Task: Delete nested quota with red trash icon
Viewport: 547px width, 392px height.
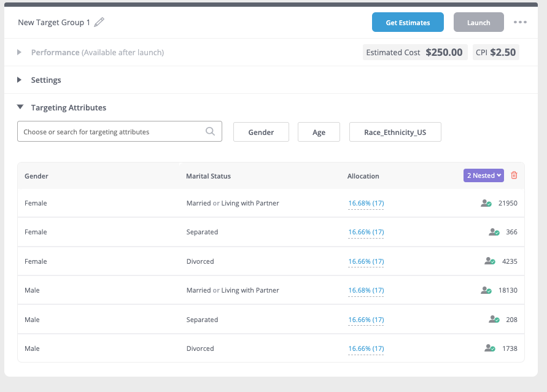Action: coord(514,175)
